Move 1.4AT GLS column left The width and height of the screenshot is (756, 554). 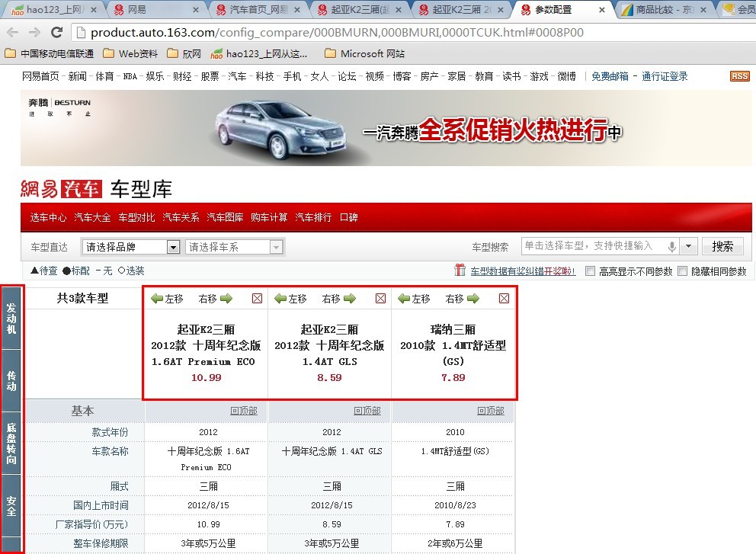click(x=290, y=299)
